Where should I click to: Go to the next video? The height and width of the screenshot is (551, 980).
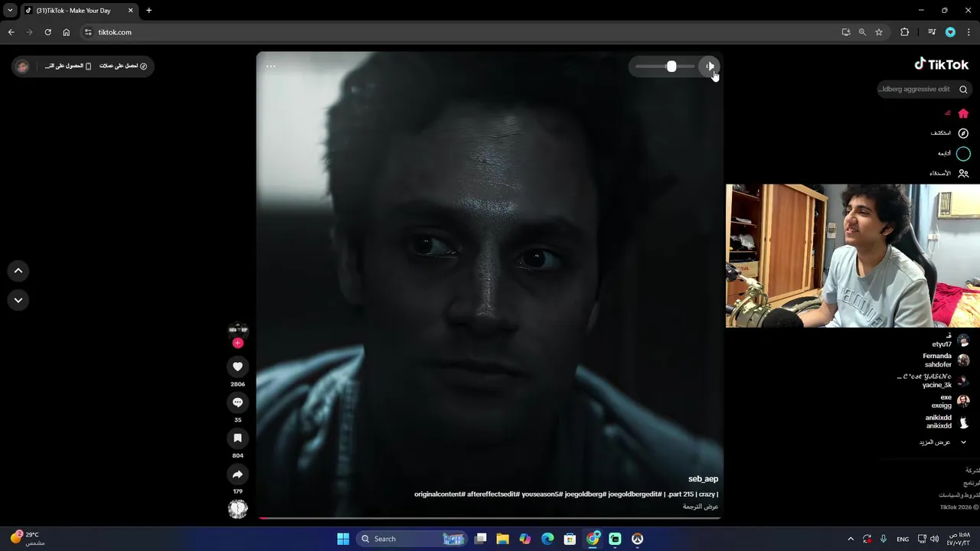click(x=18, y=300)
